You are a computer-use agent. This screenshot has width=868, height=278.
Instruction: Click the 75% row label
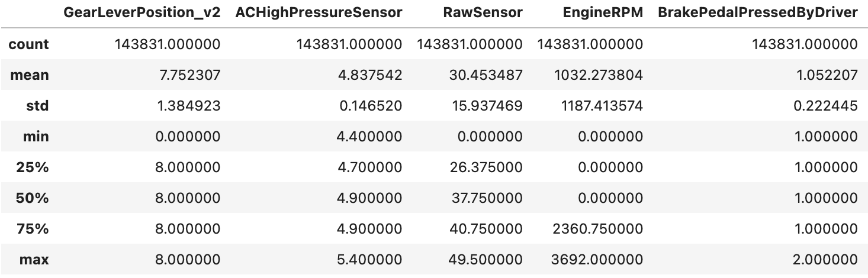[34, 229]
